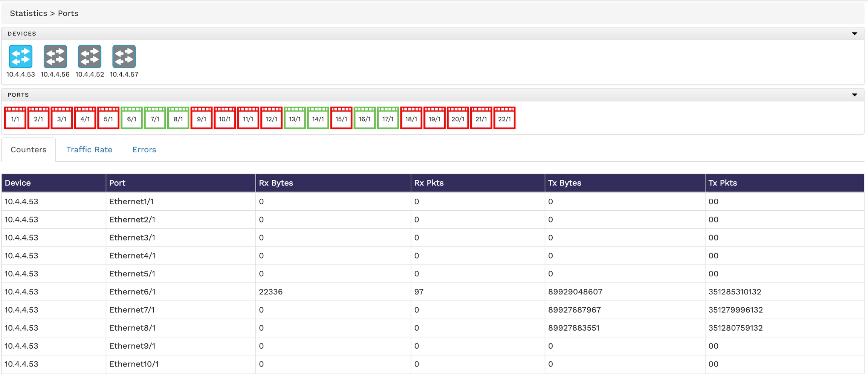
Task: Select switch device 10.4.4.56
Action: click(55, 57)
